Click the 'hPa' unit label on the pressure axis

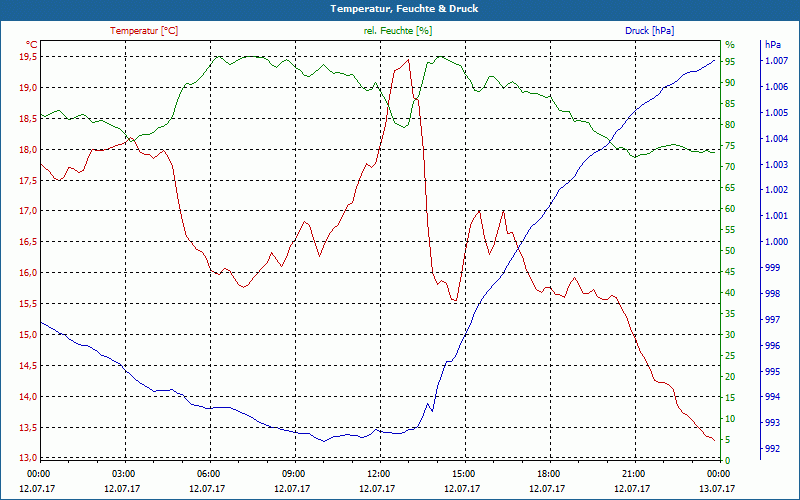pos(773,45)
